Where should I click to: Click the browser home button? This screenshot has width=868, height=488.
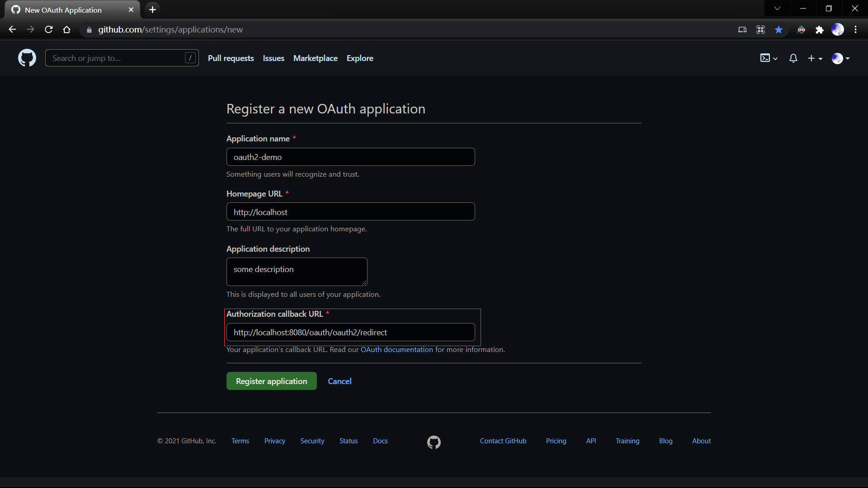point(67,30)
